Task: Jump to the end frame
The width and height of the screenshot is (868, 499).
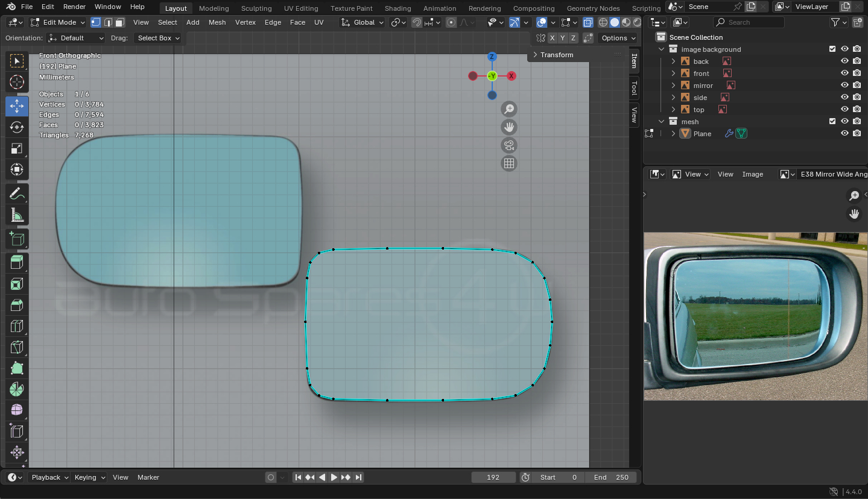Action: pos(358,477)
